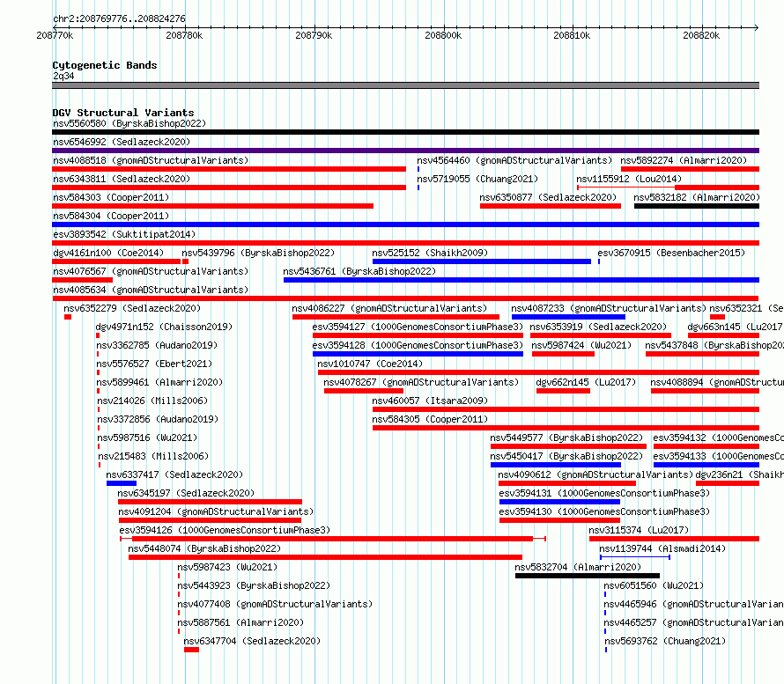
Task: Click nsv5987516 (Wu2021) label
Action: [147, 438]
